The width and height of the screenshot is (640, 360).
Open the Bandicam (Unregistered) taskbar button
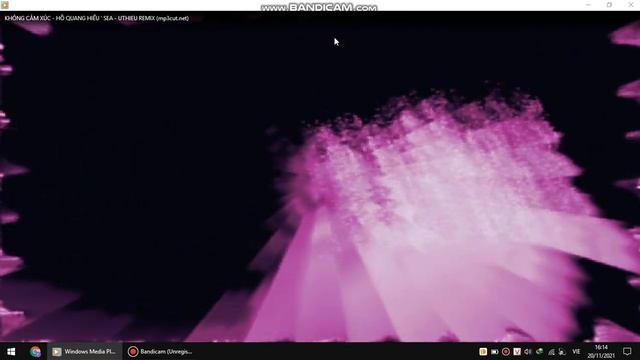160,351
